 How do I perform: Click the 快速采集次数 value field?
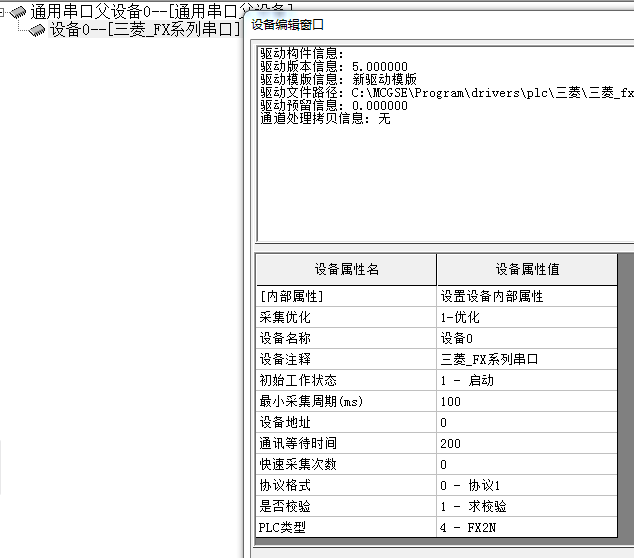point(527,464)
